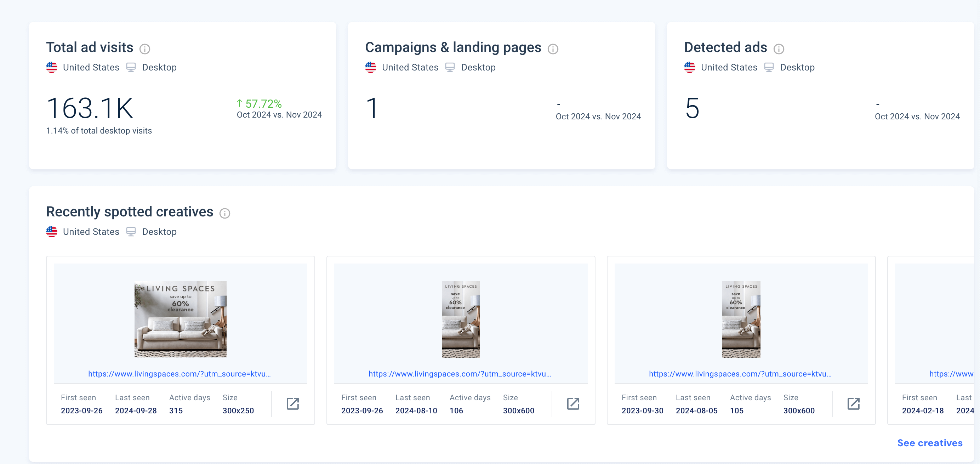Open the livingspaces.com link on the third creative
Image resolution: width=980 pixels, height=464 pixels.
pos(740,374)
